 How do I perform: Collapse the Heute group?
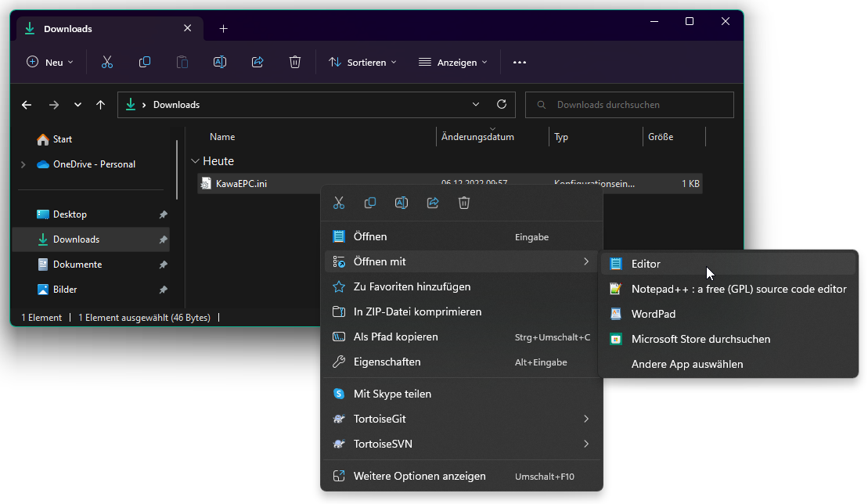(x=195, y=161)
